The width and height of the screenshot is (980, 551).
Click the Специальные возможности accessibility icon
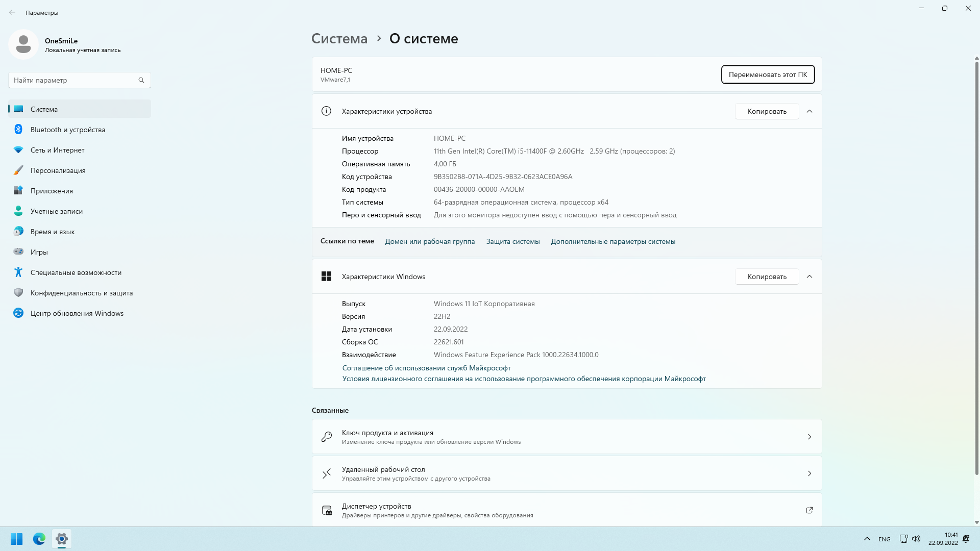(18, 272)
